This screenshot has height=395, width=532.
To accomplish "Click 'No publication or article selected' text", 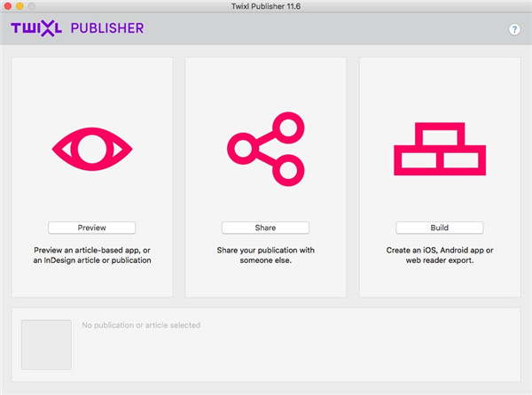I will [x=141, y=325].
